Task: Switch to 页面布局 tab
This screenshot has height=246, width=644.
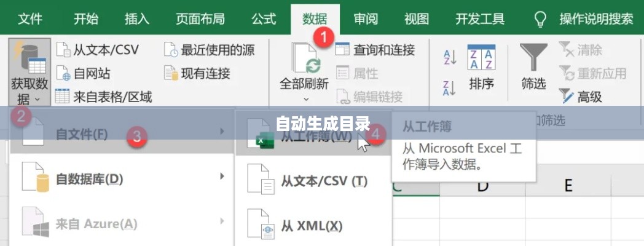Action: tap(200, 19)
